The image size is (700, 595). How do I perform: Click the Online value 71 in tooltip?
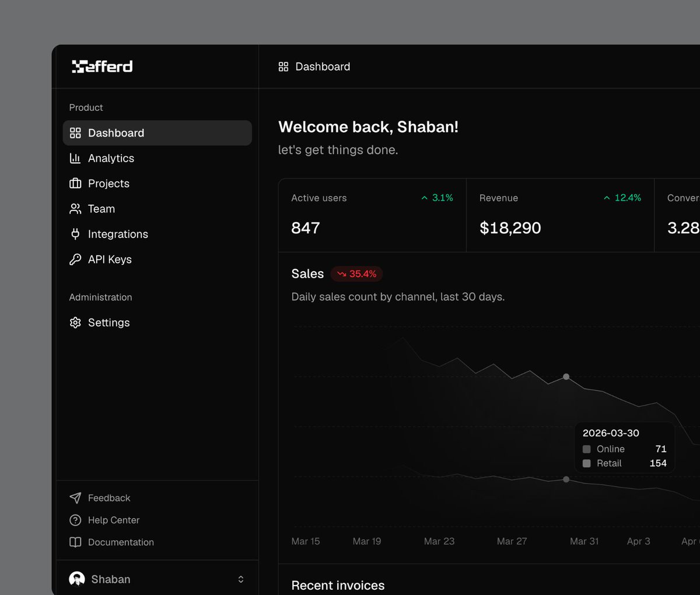pyautogui.click(x=661, y=449)
